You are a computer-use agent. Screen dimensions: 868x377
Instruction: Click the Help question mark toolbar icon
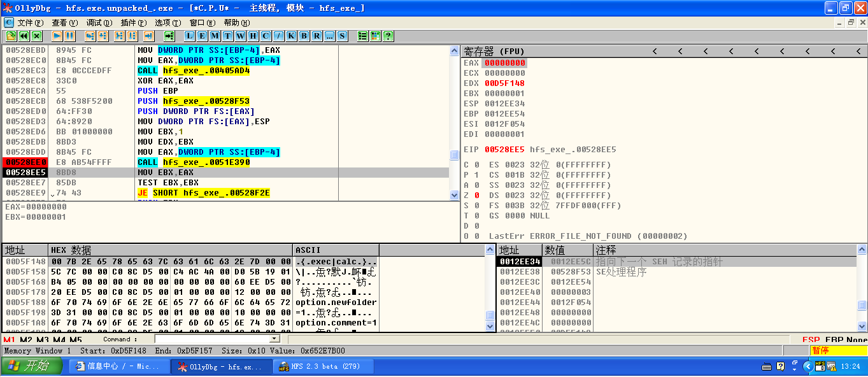[x=388, y=36]
